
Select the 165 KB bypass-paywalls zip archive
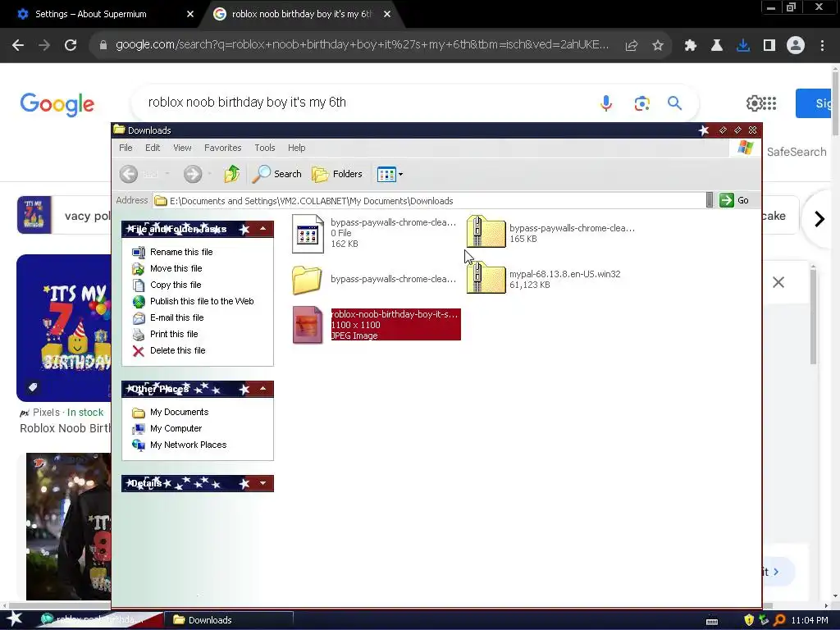click(486, 231)
